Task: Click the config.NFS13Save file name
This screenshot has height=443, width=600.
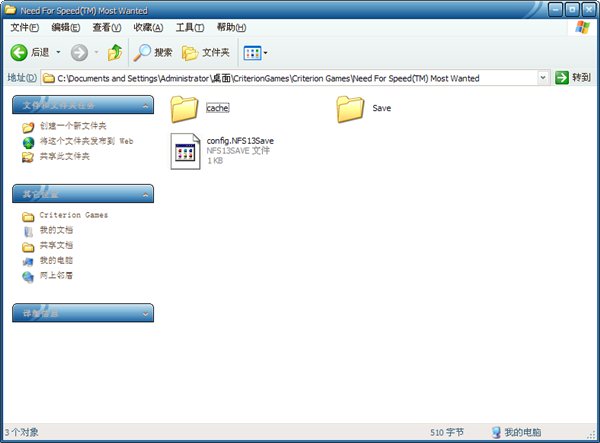Action: tap(240, 141)
